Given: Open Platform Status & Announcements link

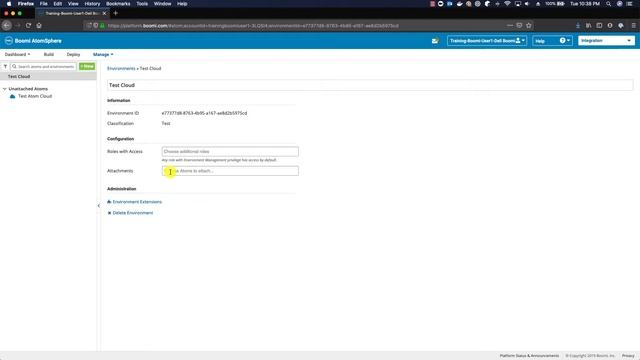Looking at the screenshot, I should 529,356.
